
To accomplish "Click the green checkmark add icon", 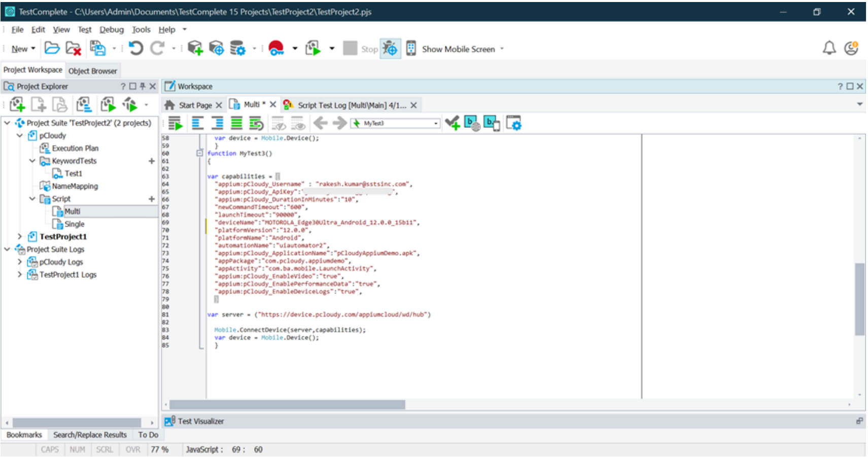I will [452, 123].
